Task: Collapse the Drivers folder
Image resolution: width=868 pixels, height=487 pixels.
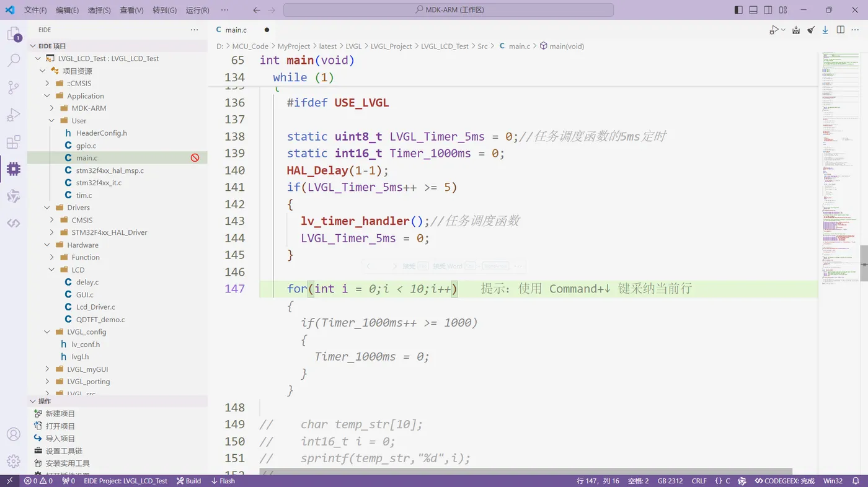Action: 48,208
